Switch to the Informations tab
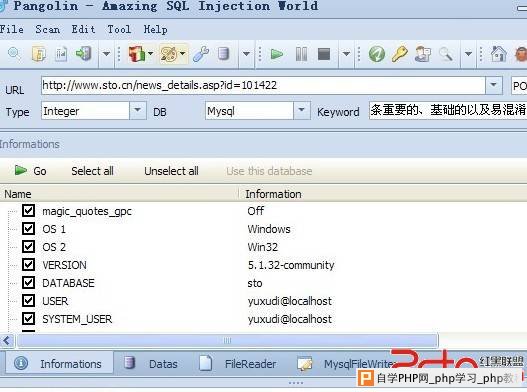 click(x=59, y=363)
